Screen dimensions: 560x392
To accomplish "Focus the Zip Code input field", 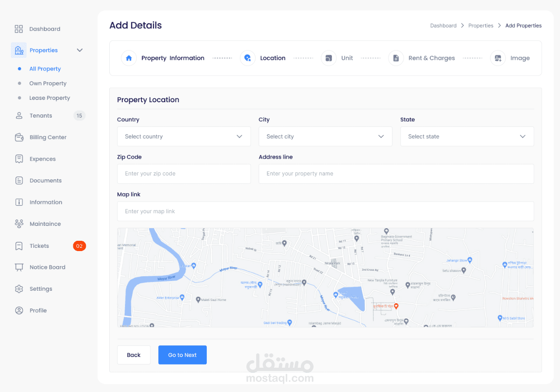I will pyautogui.click(x=184, y=174).
